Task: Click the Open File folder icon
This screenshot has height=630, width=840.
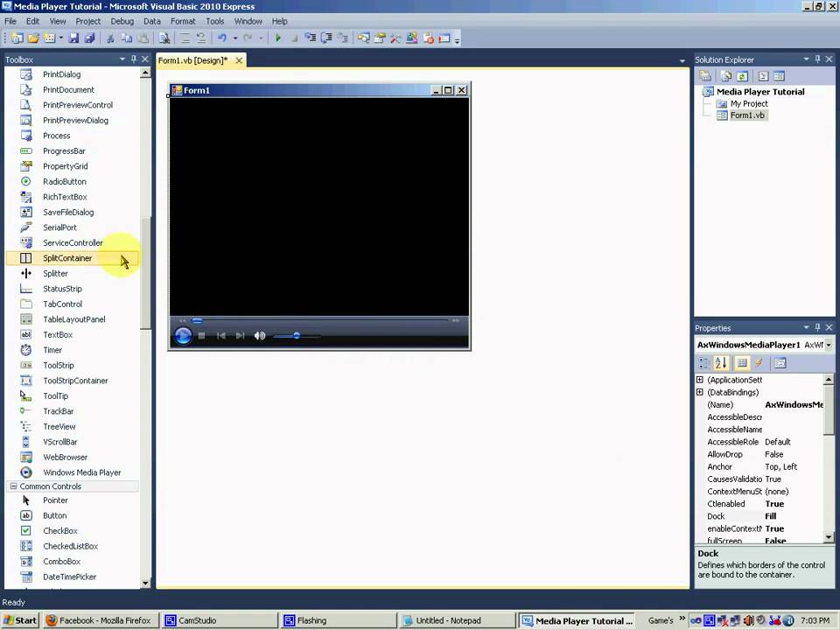Action: (x=33, y=38)
